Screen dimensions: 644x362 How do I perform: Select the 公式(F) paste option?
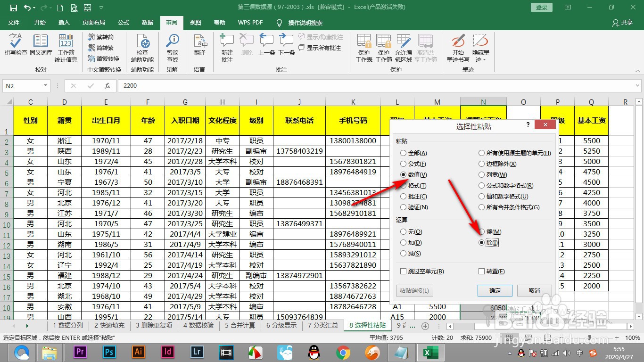pos(413,164)
